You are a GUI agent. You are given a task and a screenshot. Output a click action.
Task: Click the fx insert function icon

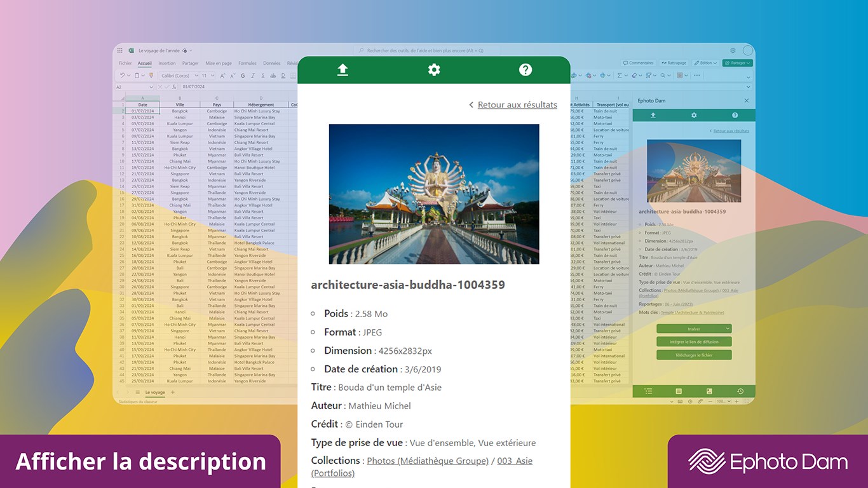(174, 86)
